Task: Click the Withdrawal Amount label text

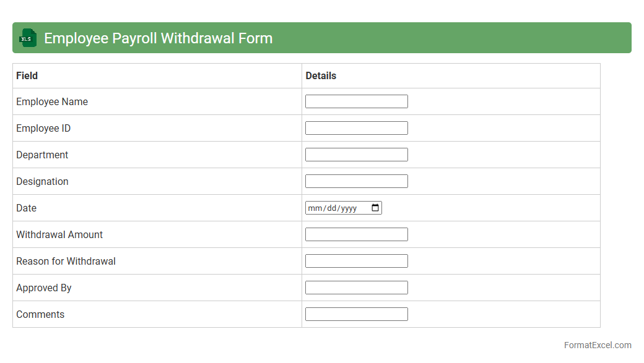Action: pyautogui.click(x=59, y=234)
